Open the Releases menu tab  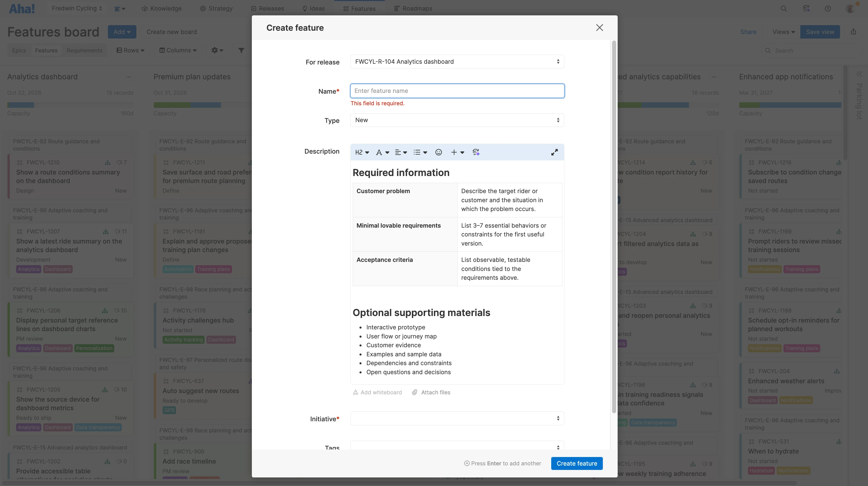click(267, 8)
